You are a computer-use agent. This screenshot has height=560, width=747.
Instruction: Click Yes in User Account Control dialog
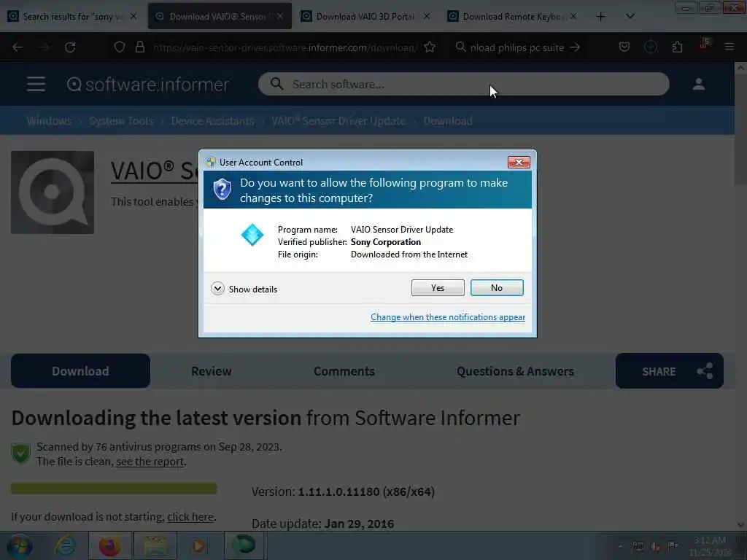coord(438,287)
